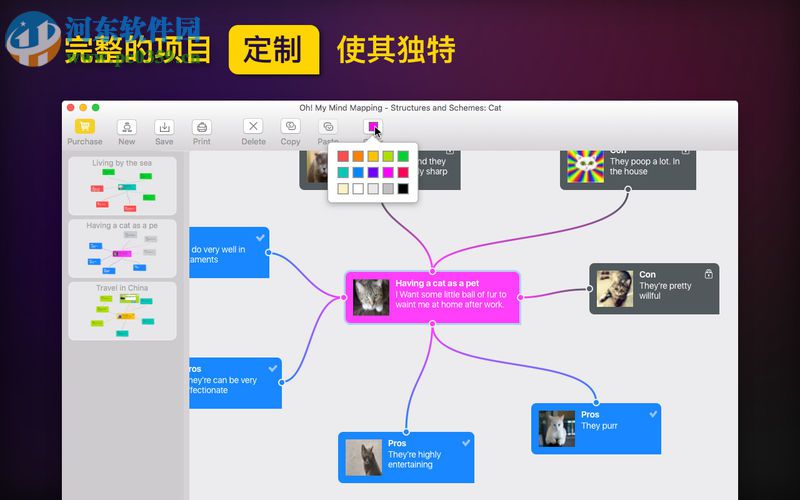Image resolution: width=800 pixels, height=500 pixels.
Task: Toggle lock icon on 'They're pretty willful' node
Action: click(x=708, y=274)
